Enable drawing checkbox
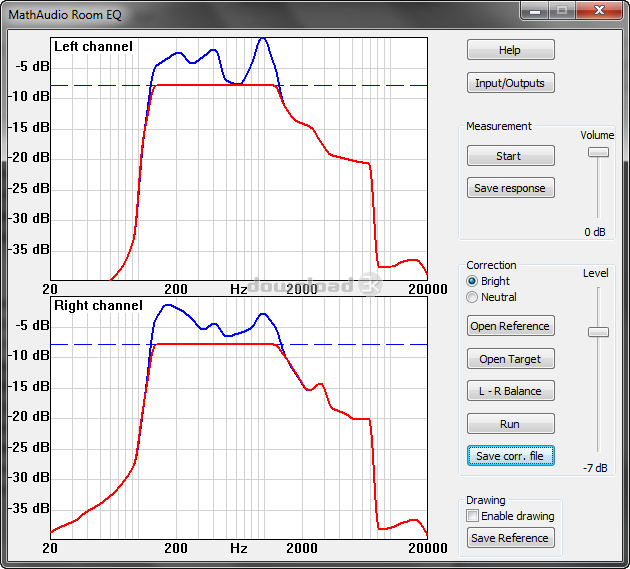630x569 pixels. [x=473, y=516]
